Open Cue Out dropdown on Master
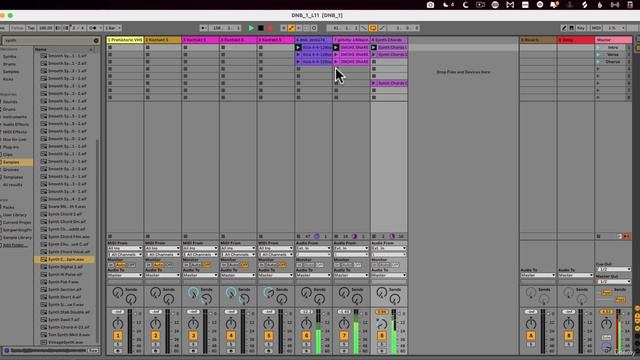This screenshot has width=640, height=360. click(614, 269)
